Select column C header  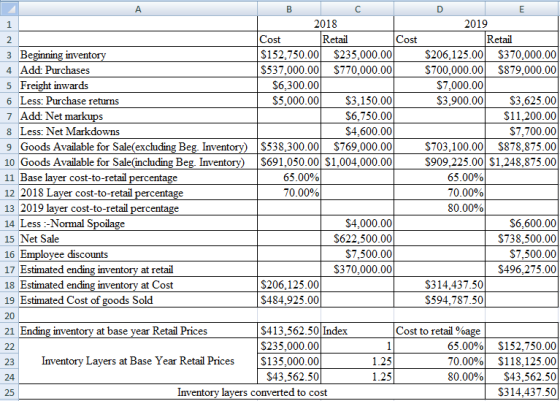(357, 9)
